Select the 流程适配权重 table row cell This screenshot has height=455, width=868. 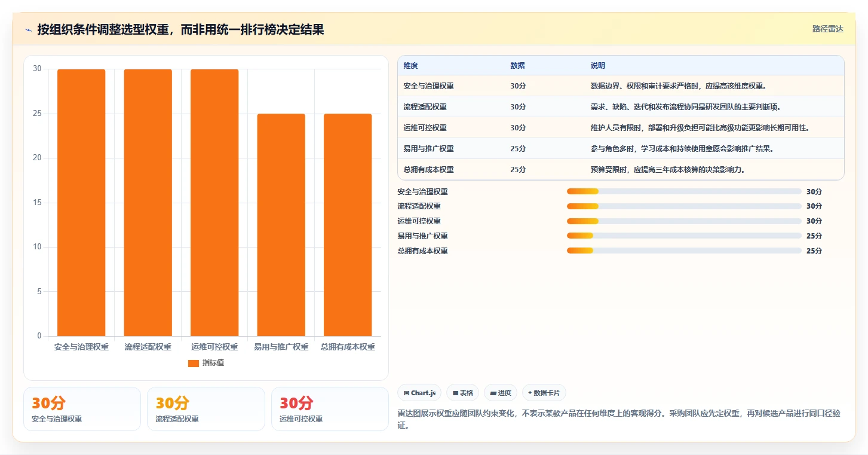[425, 107]
